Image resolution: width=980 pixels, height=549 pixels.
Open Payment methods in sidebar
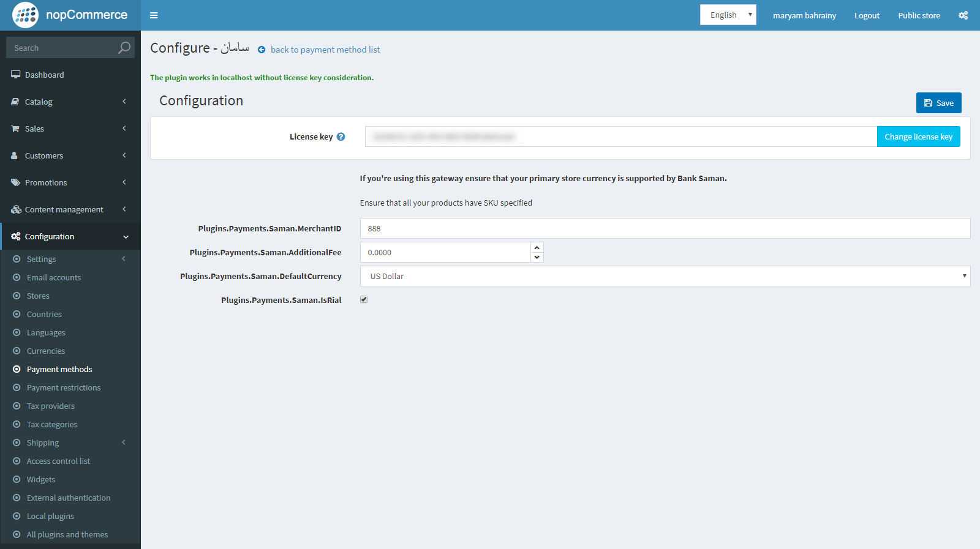(x=59, y=369)
